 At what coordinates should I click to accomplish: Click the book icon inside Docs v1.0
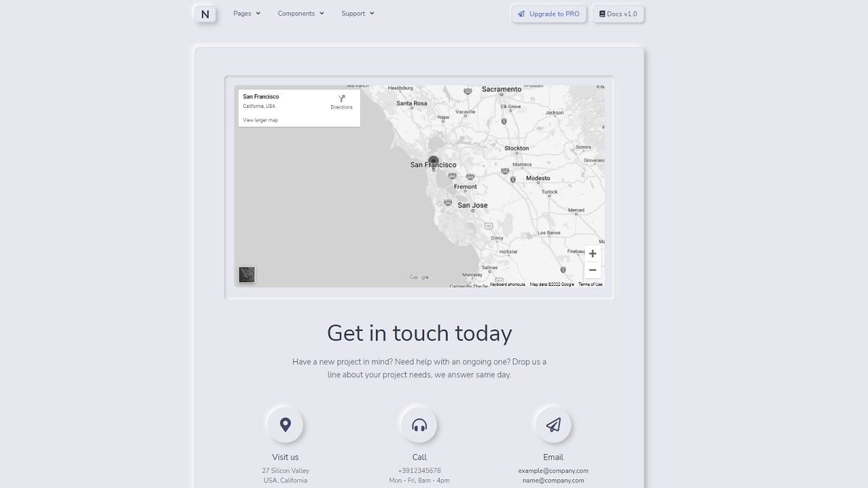[601, 13]
